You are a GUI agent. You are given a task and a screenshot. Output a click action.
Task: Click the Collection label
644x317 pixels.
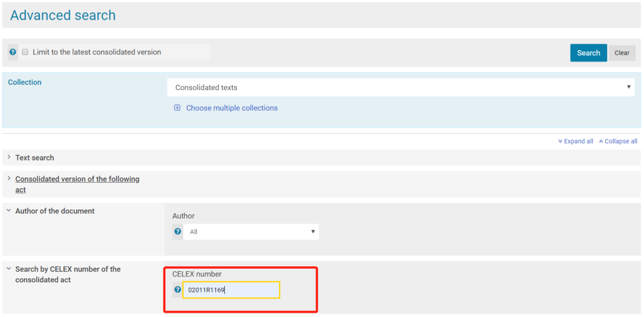pyautogui.click(x=24, y=82)
